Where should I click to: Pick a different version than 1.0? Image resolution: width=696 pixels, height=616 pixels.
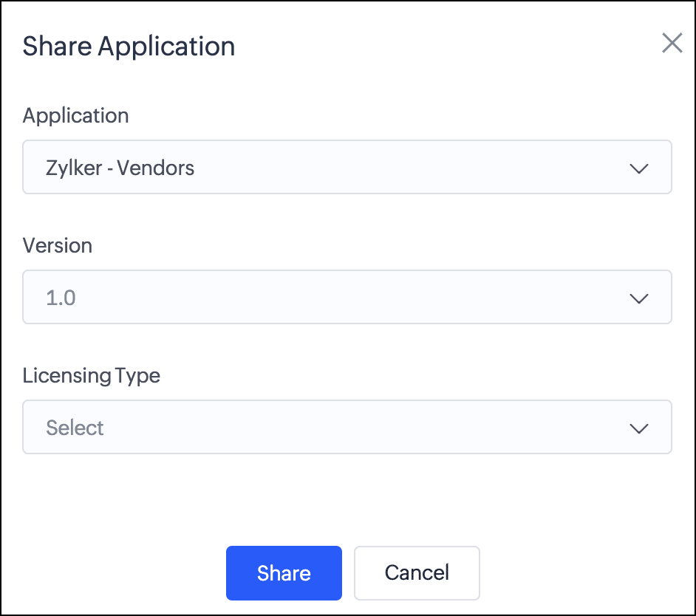coord(347,298)
